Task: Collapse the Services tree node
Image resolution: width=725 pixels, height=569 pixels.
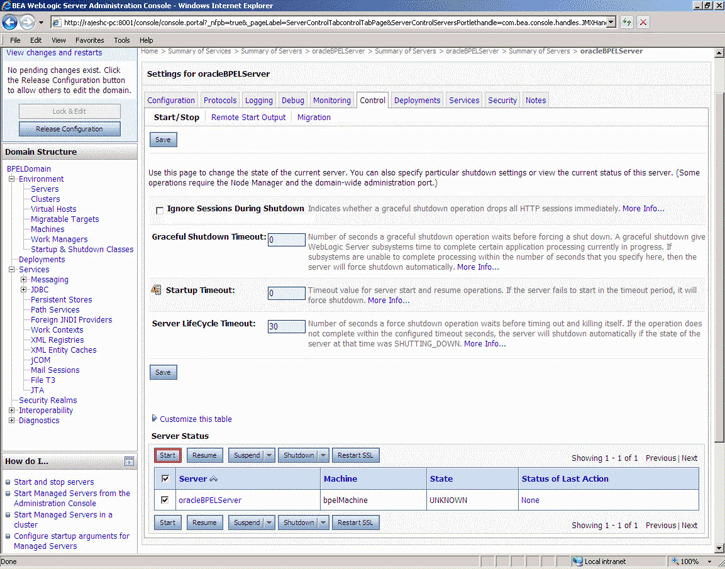Action: [x=12, y=269]
